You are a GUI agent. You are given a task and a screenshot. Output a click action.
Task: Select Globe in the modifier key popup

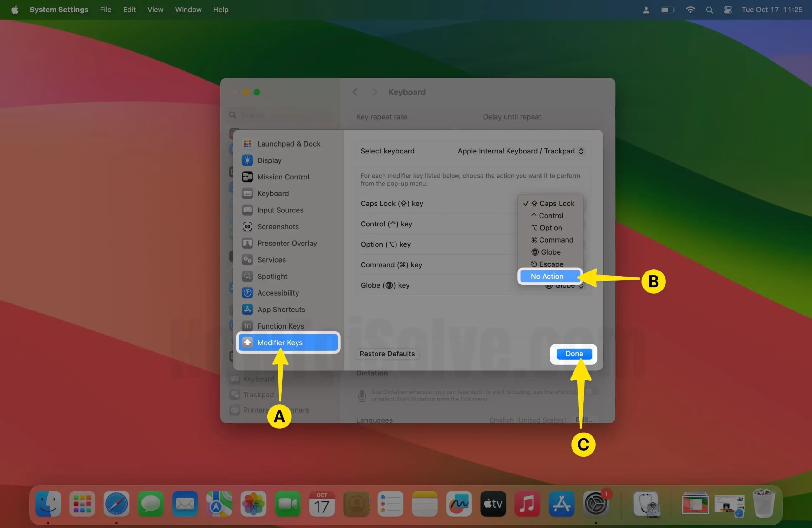[550, 252]
